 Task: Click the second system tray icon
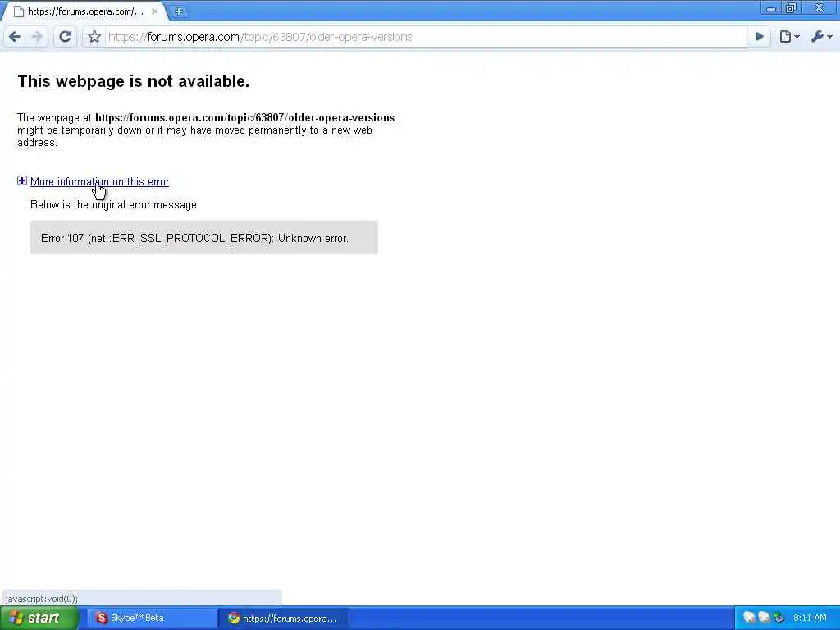(x=764, y=618)
